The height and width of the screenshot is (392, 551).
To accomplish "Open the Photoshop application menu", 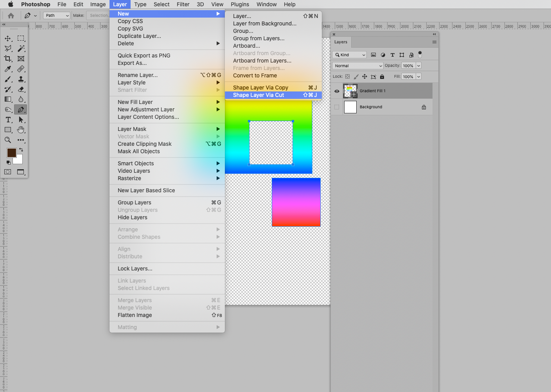I will (36, 4).
